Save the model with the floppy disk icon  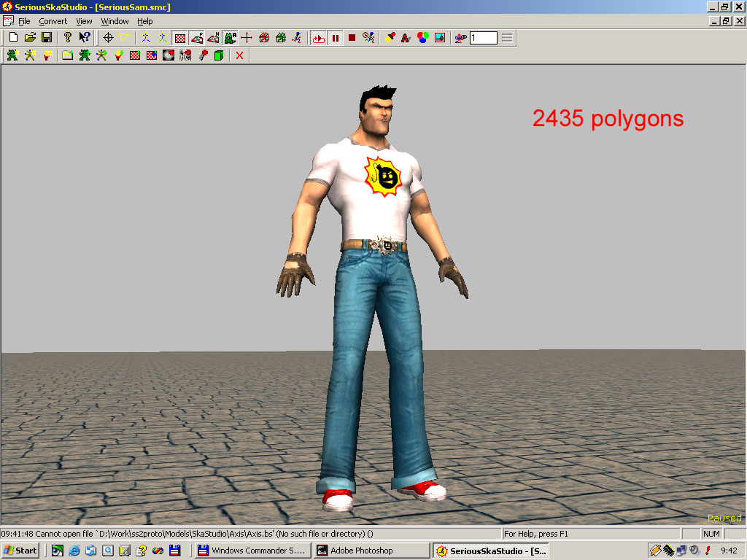tap(47, 38)
